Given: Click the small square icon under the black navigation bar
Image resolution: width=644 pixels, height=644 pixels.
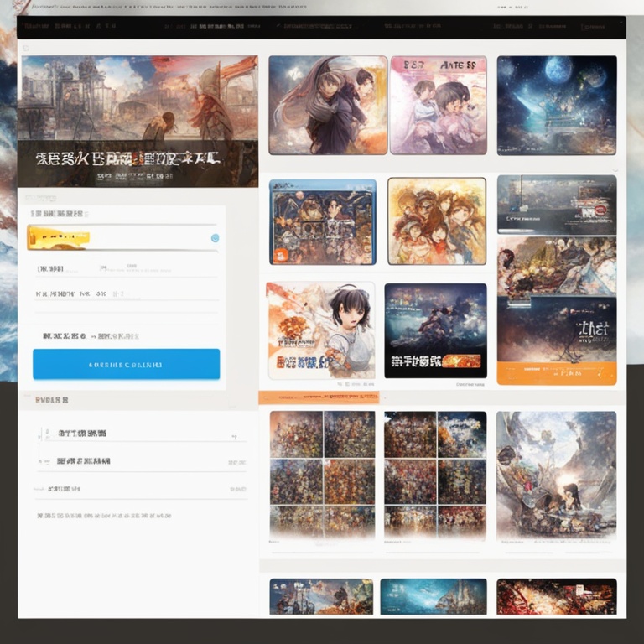Looking at the screenshot, I should [26, 49].
